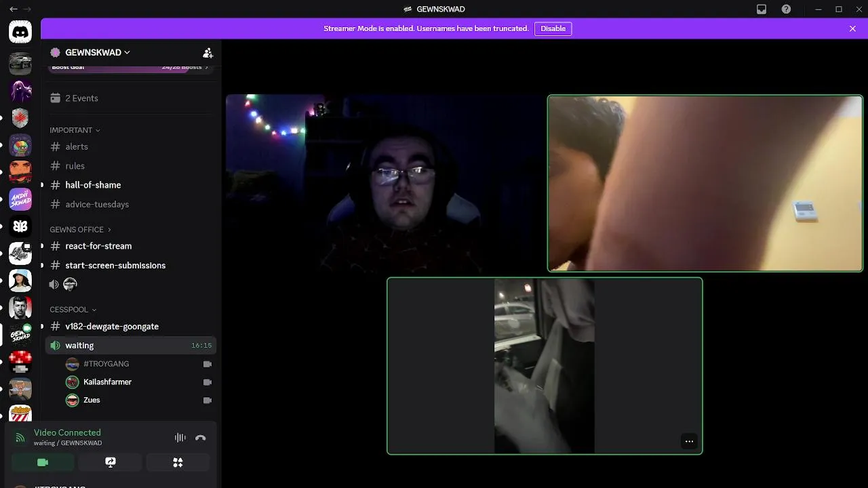Disconnect from the voice call
The height and width of the screenshot is (488, 868).
[x=201, y=438]
